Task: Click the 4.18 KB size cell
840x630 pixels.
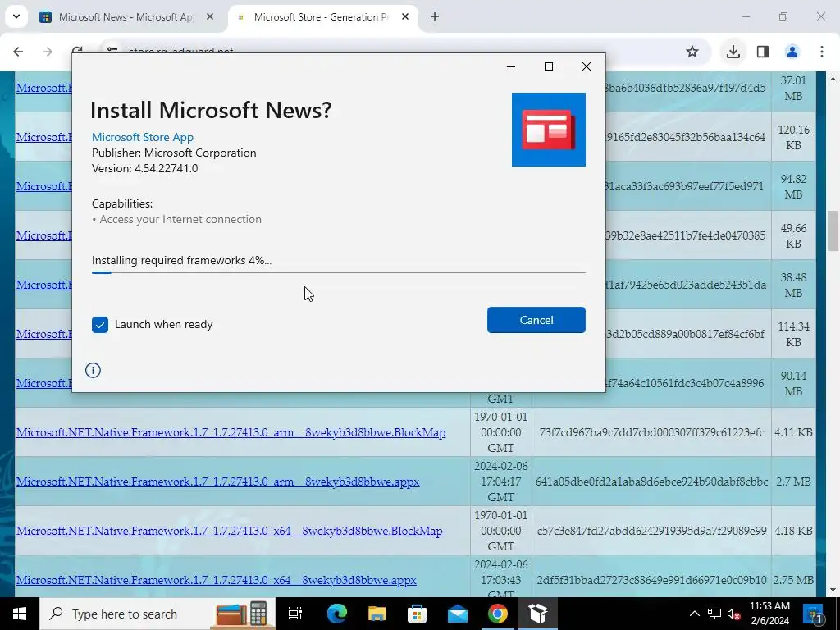Action: 793,531
